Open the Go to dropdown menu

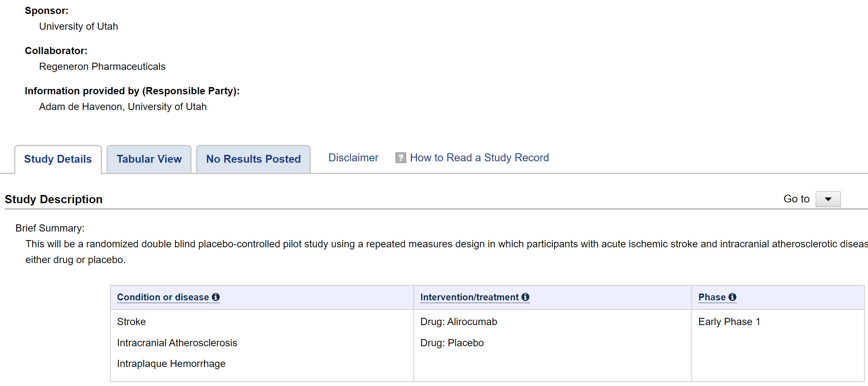[x=828, y=199]
